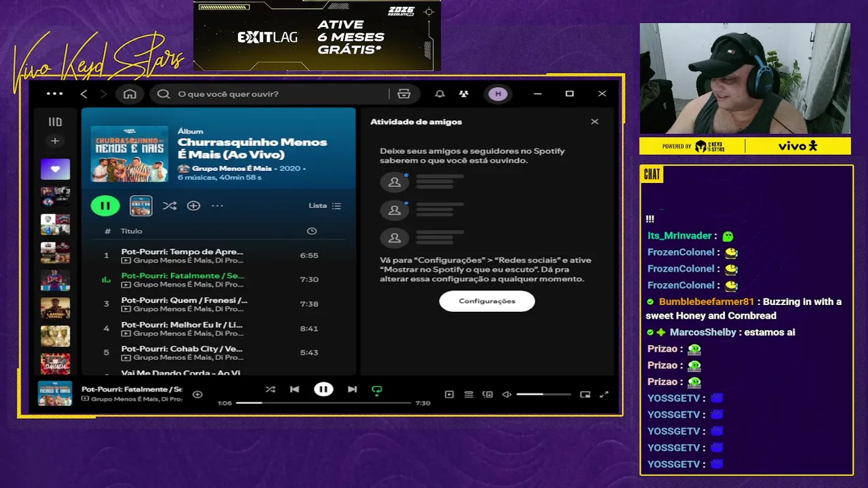The image size is (868, 488).
Task: Collapse Your Library sidebar icon
Action: (55, 122)
